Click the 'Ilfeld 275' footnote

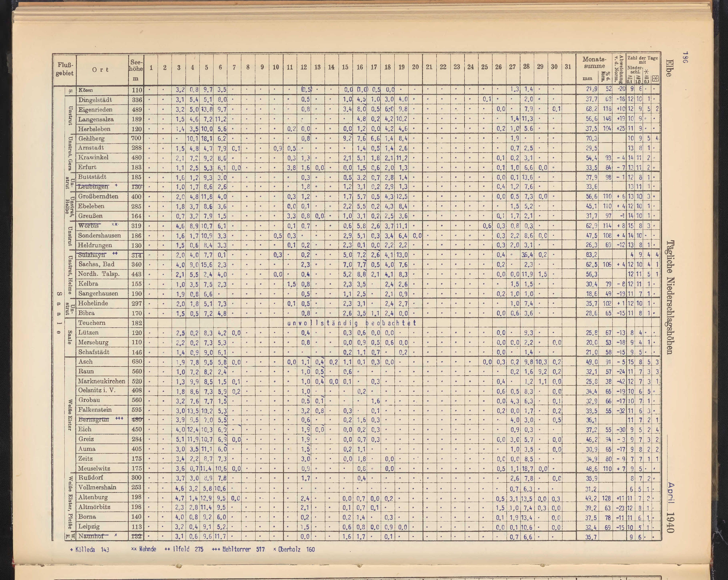184,550
